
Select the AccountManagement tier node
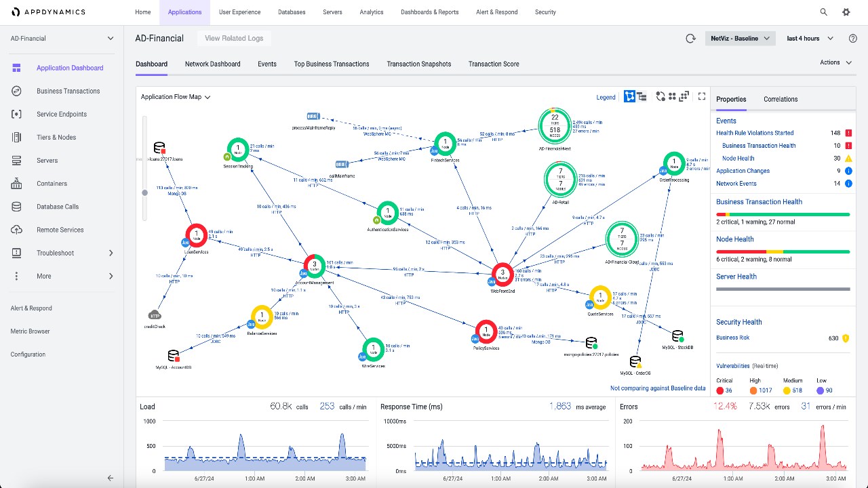point(314,266)
